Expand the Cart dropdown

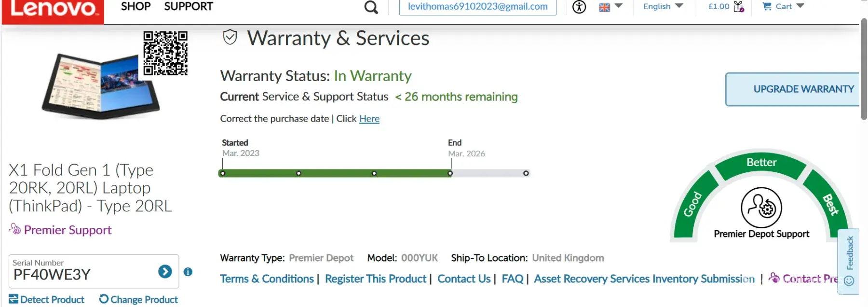click(783, 6)
